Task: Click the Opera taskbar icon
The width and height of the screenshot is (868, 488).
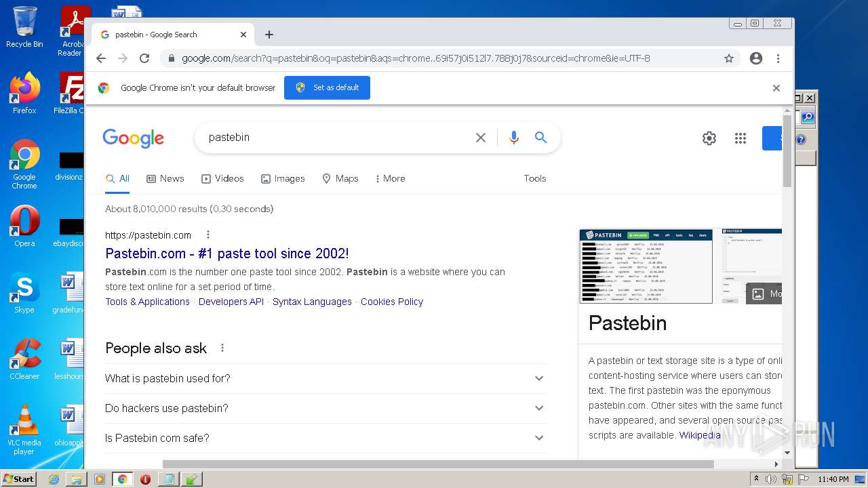Action: coord(145,479)
